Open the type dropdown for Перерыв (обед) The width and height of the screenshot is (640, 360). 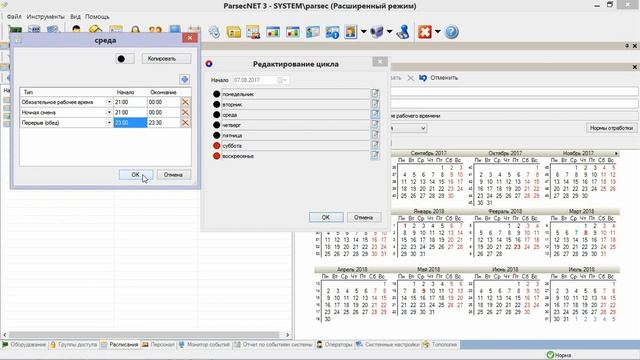[x=109, y=122]
